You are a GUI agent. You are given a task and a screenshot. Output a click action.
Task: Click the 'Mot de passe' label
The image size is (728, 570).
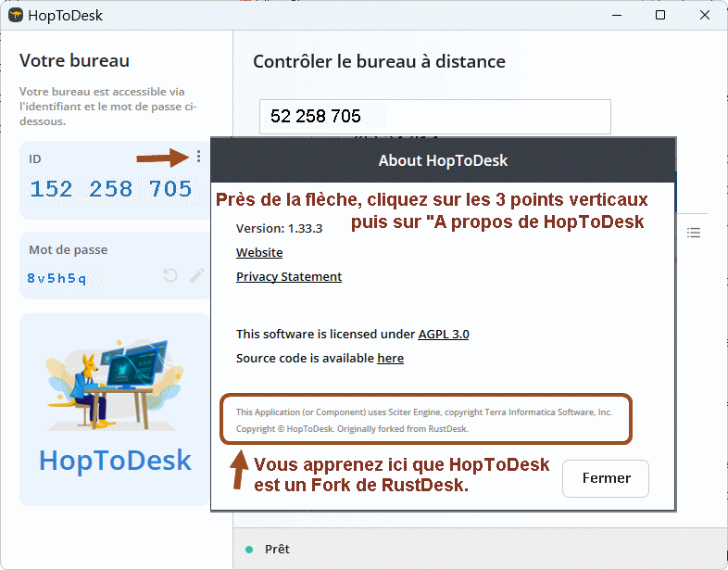tap(69, 250)
